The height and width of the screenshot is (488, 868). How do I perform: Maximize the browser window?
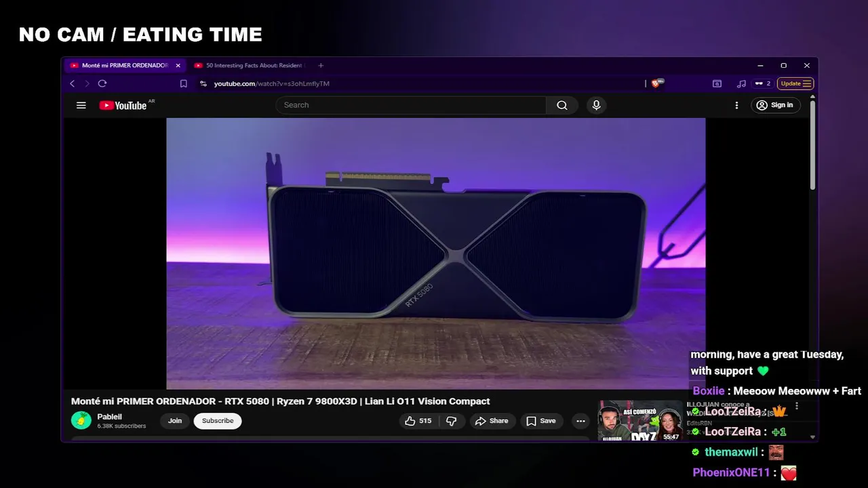(x=783, y=66)
